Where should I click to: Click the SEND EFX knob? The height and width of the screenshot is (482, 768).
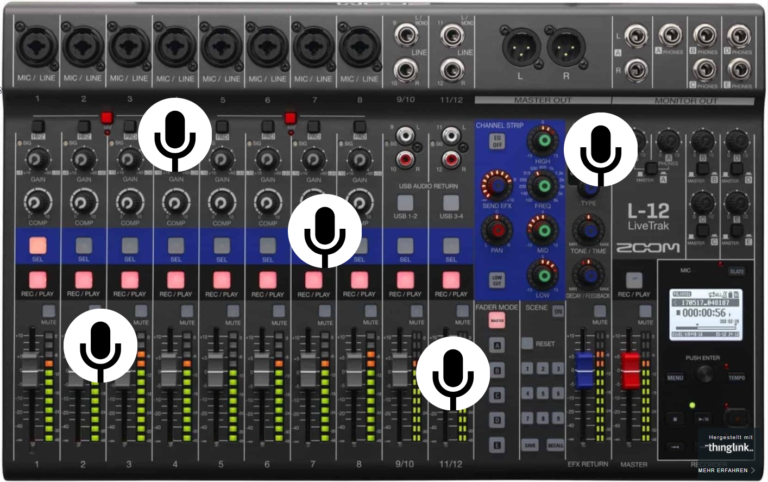click(x=497, y=186)
